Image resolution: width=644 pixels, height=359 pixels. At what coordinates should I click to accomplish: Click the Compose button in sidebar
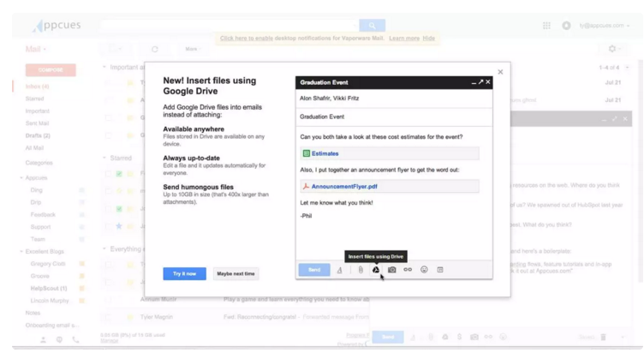[x=51, y=69]
